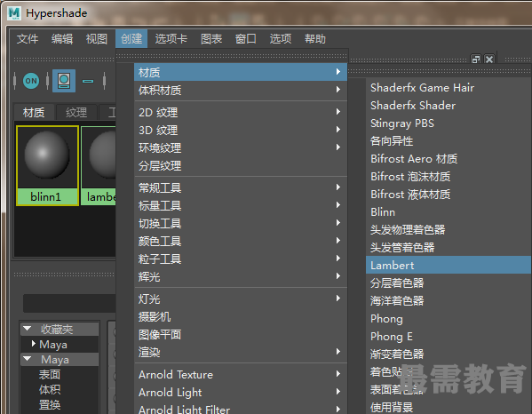Create a Bifrost 泡沫材质
The image size is (532, 414).
(449, 177)
